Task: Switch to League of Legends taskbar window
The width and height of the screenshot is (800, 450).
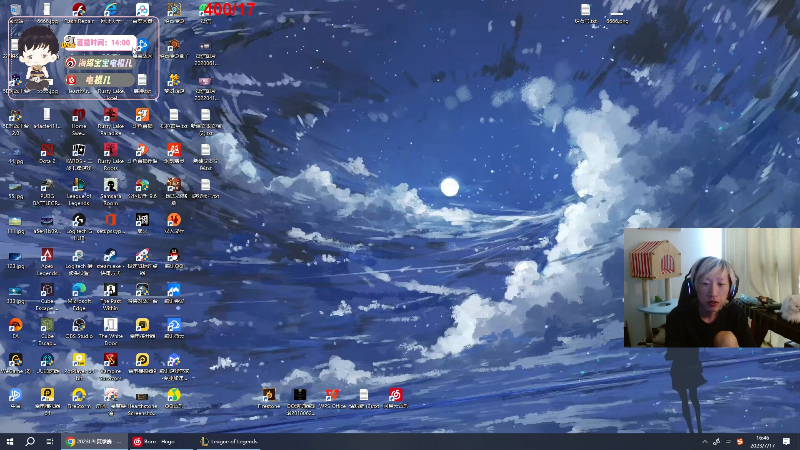Action: point(228,441)
